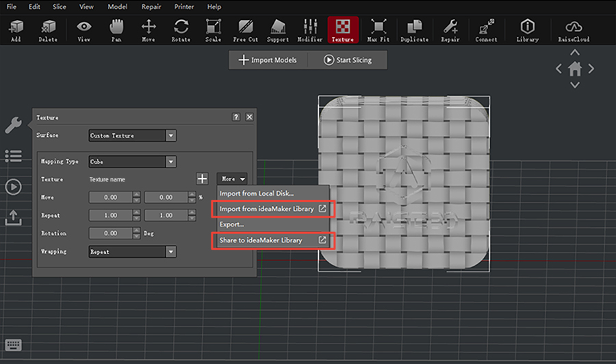Choose the Pan hand tool
This screenshot has width=616, height=364.
(116, 30)
